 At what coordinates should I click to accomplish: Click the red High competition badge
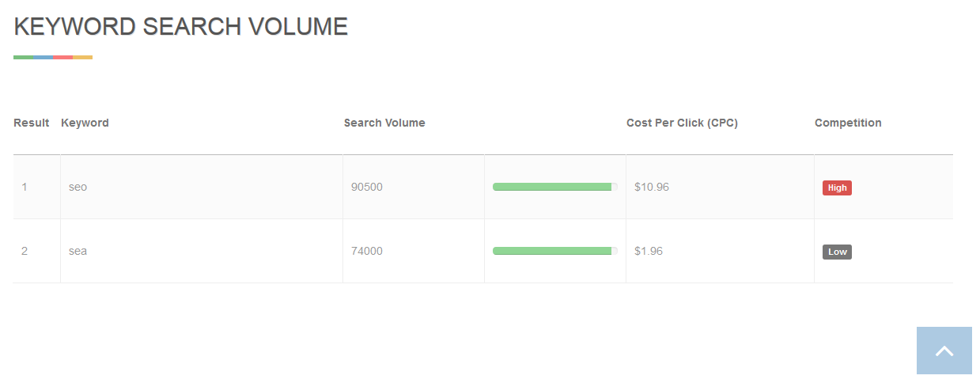[x=837, y=188]
